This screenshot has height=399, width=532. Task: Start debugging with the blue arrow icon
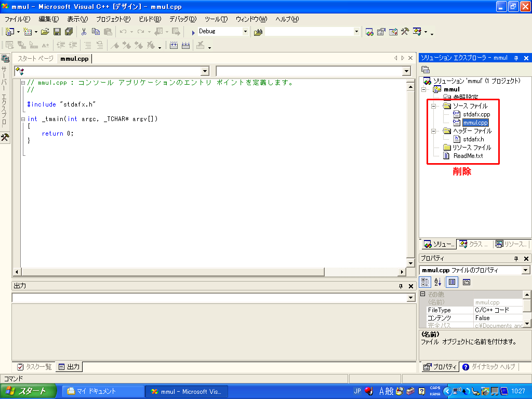(x=193, y=32)
